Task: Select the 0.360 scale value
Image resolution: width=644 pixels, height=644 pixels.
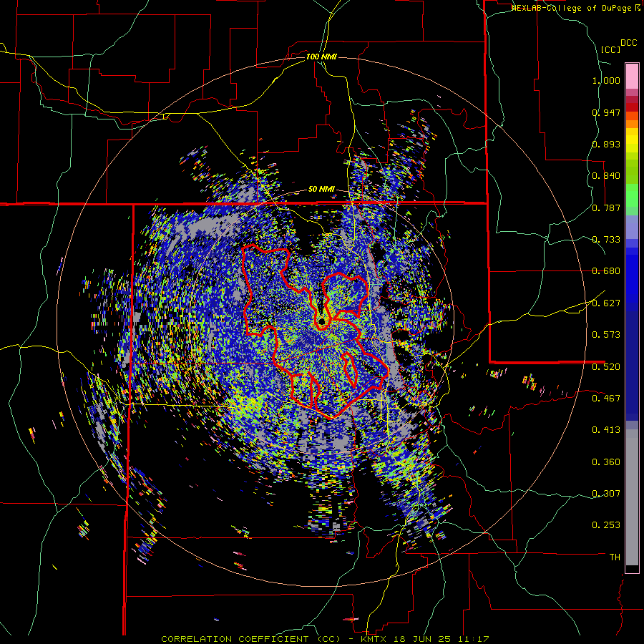Action: click(606, 462)
